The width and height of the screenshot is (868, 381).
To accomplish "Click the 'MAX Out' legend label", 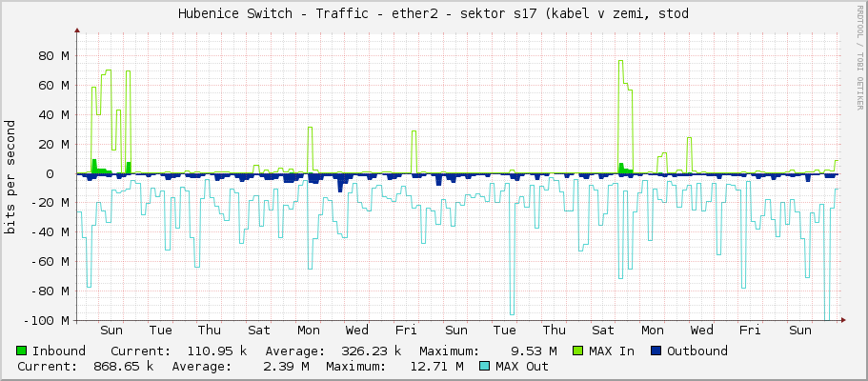I will [522, 367].
